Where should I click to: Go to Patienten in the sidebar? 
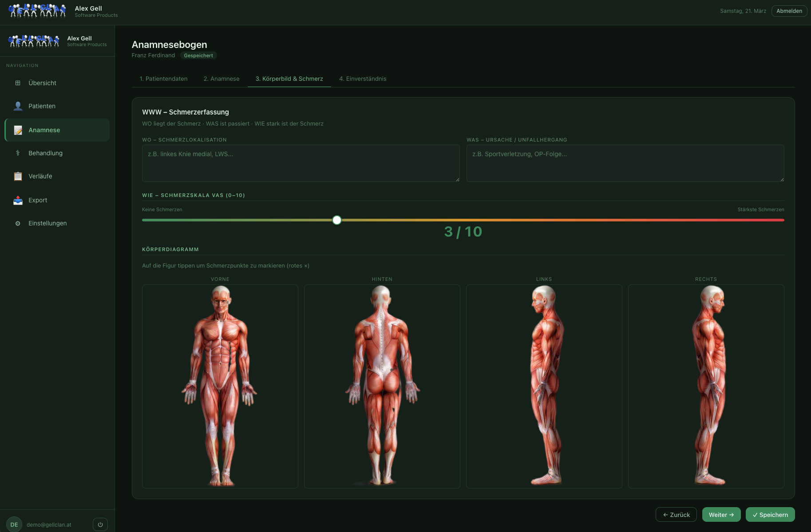(x=57, y=106)
